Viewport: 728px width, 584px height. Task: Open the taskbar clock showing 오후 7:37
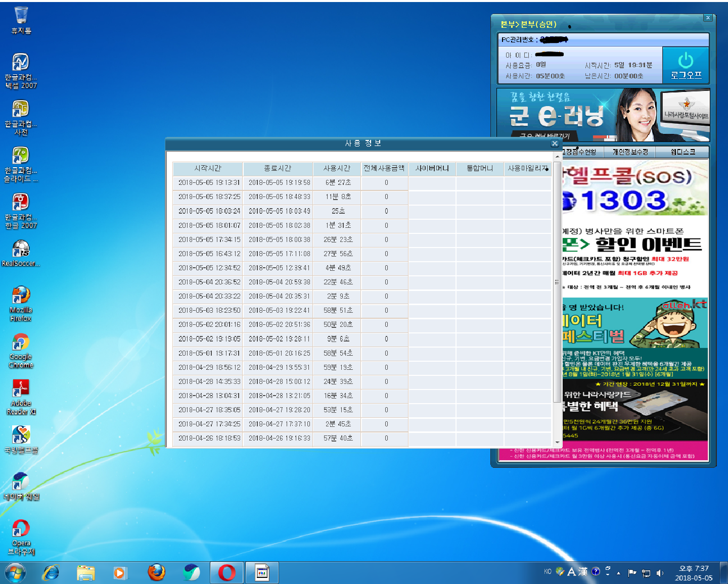tap(694, 573)
